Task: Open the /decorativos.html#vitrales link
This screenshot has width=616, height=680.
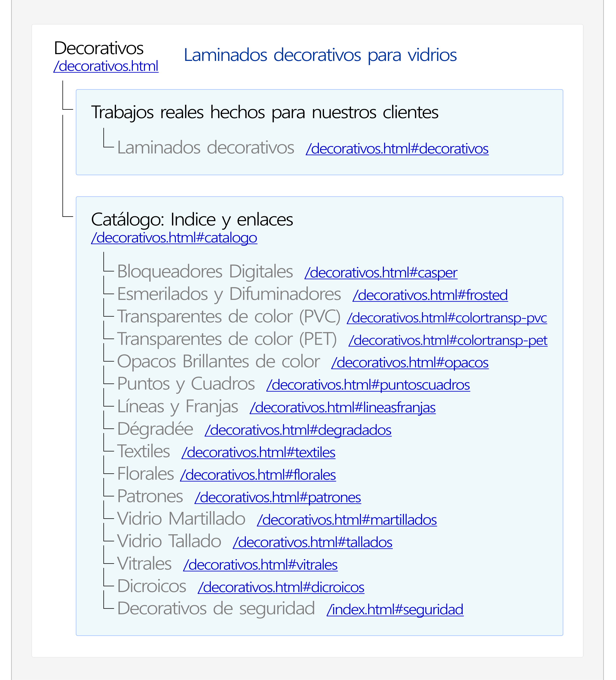Action: pyautogui.click(x=260, y=565)
